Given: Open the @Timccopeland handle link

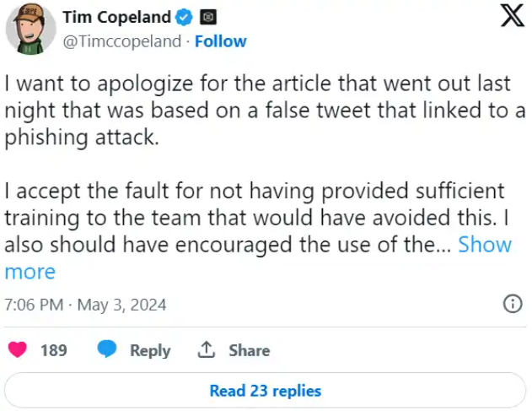Looking at the screenshot, I should pos(122,41).
